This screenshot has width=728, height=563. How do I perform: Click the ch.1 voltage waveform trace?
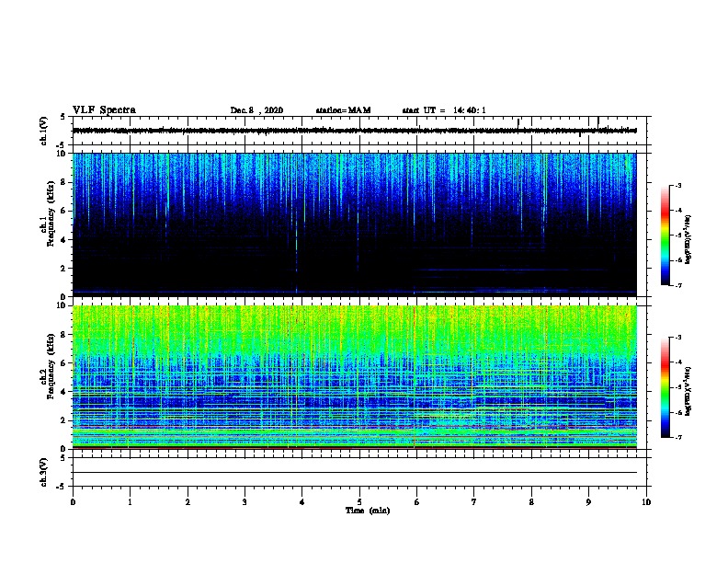355,131
